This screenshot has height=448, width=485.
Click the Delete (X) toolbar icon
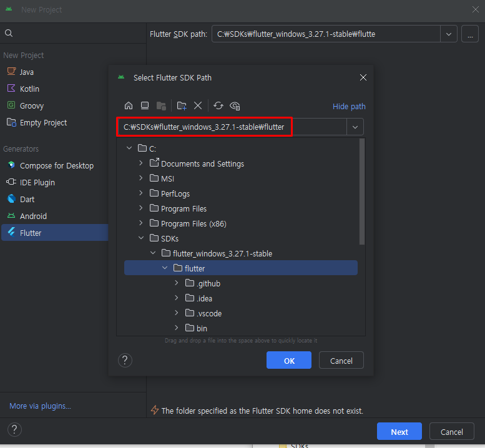pyautogui.click(x=198, y=105)
